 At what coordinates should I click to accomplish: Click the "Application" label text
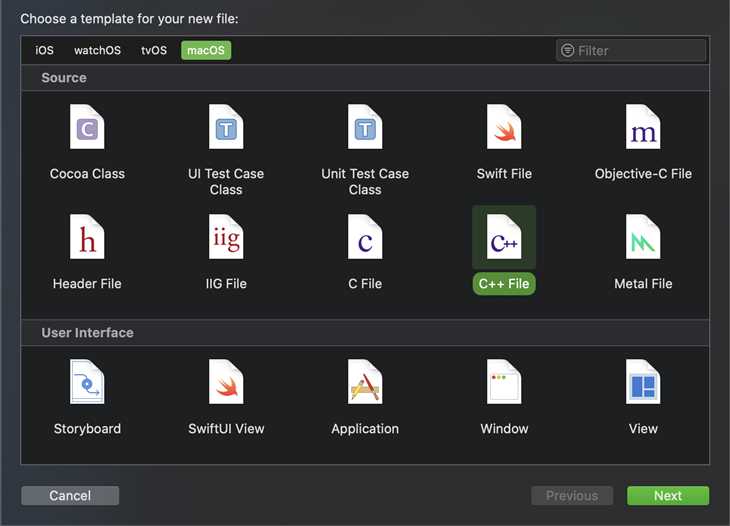[365, 429]
